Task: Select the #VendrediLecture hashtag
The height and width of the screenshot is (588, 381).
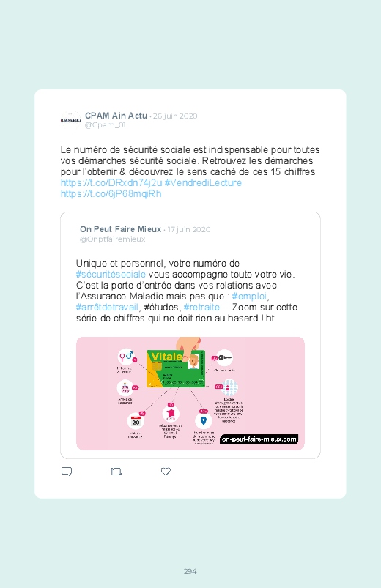Action: pyautogui.click(x=203, y=182)
